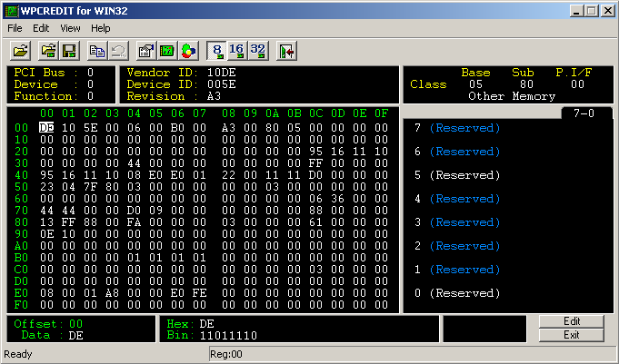Select hex cell 61 in row 80
The height and width of the screenshot is (364, 619).
pyautogui.click(x=315, y=222)
